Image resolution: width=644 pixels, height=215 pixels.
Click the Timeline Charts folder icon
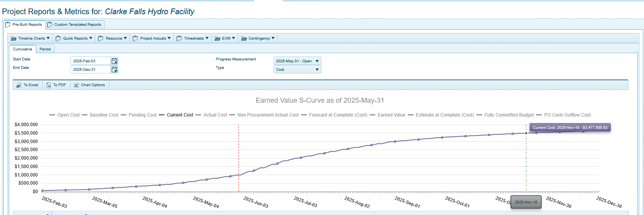[x=13, y=38]
